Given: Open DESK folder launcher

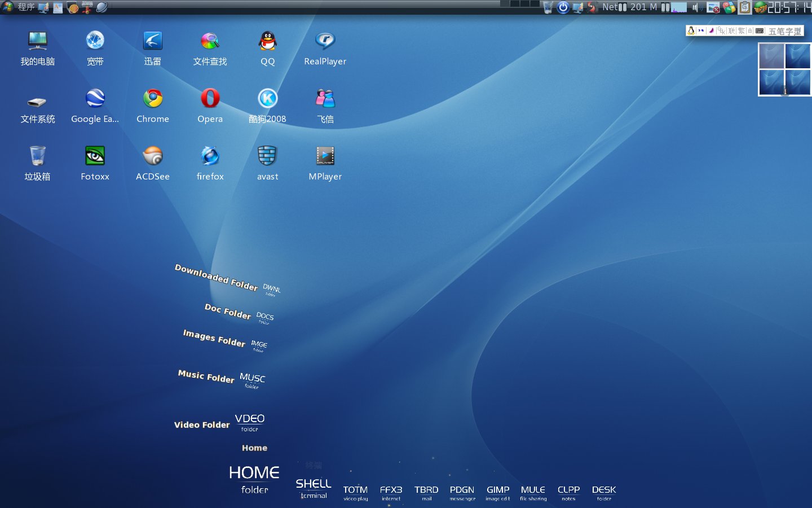Looking at the screenshot, I should [604, 493].
